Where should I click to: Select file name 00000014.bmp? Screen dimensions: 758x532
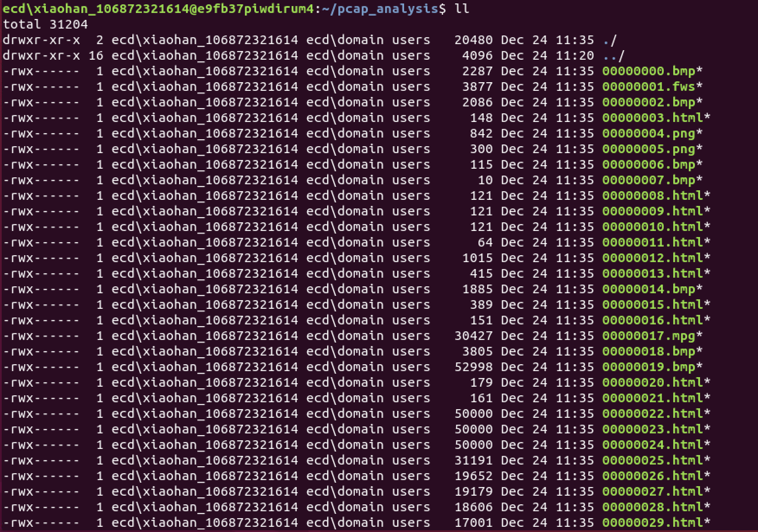click(649, 289)
